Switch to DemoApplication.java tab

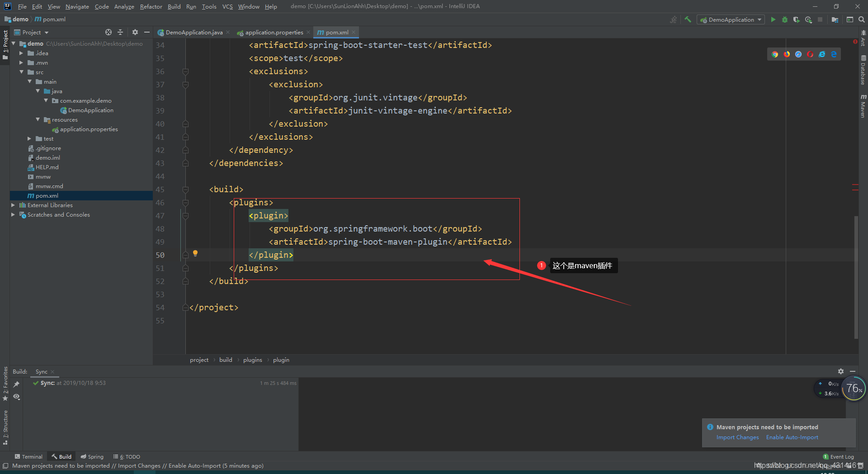(x=194, y=32)
